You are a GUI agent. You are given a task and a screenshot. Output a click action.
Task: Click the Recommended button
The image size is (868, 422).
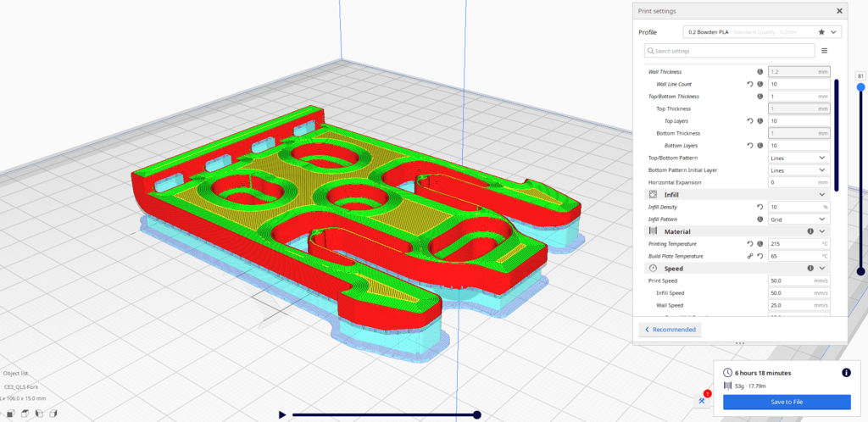(x=670, y=330)
